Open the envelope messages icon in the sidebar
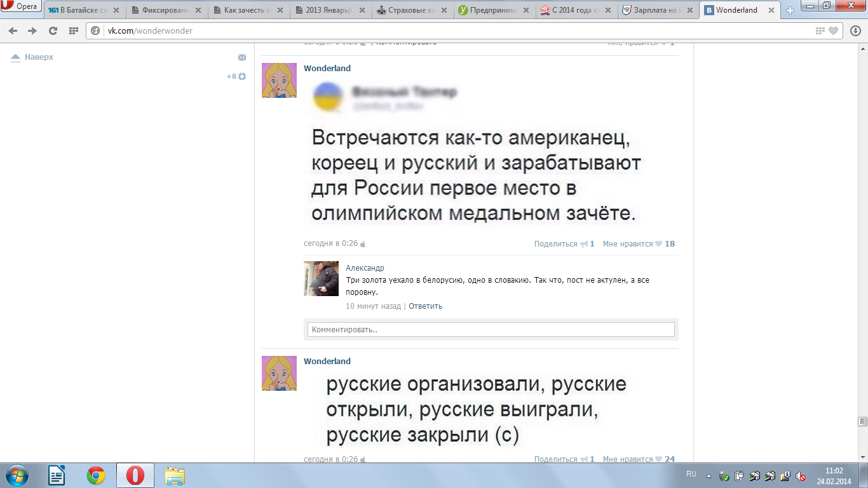Image resolution: width=868 pixels, height=488 pixels. click(x=242, y=57)
